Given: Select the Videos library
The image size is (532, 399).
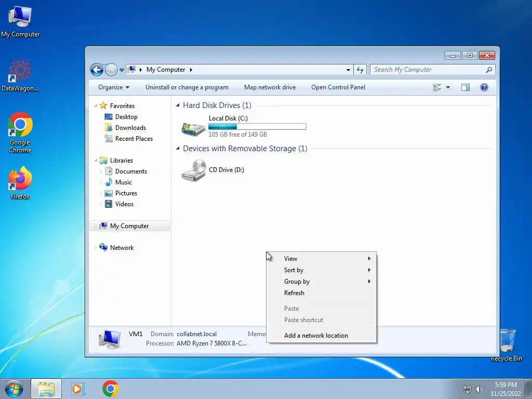Looking at the screenshot, I should tap(124, 204).
